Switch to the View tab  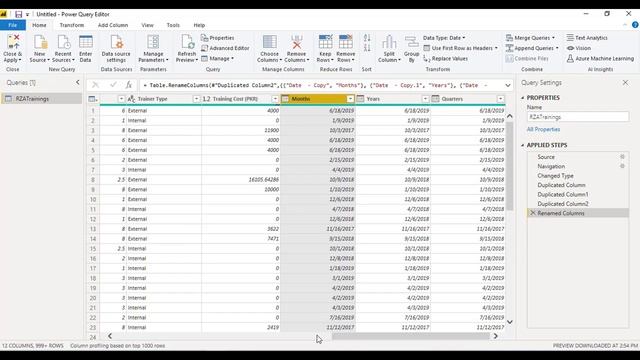[x=147, y=25]
